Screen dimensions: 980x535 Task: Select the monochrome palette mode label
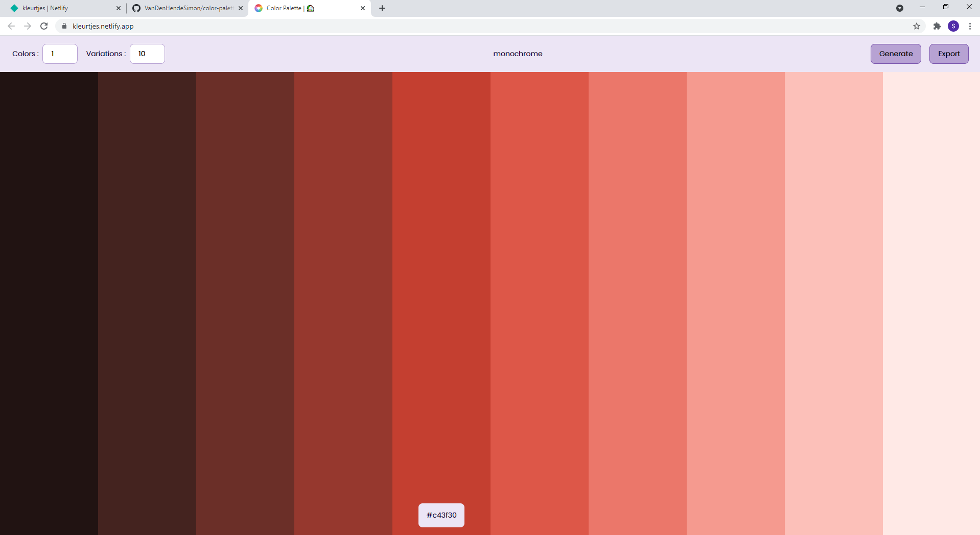pyautogui.click(x=517, y=54)
